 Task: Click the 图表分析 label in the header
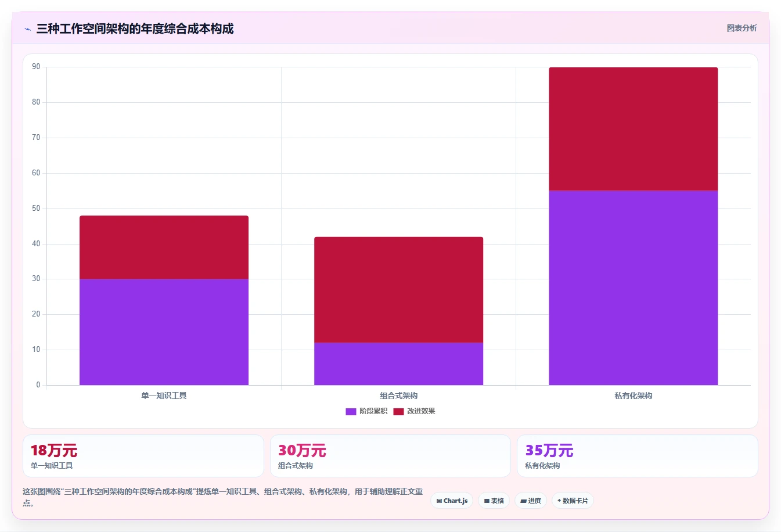pyautogui.click(x=742, y=28)
